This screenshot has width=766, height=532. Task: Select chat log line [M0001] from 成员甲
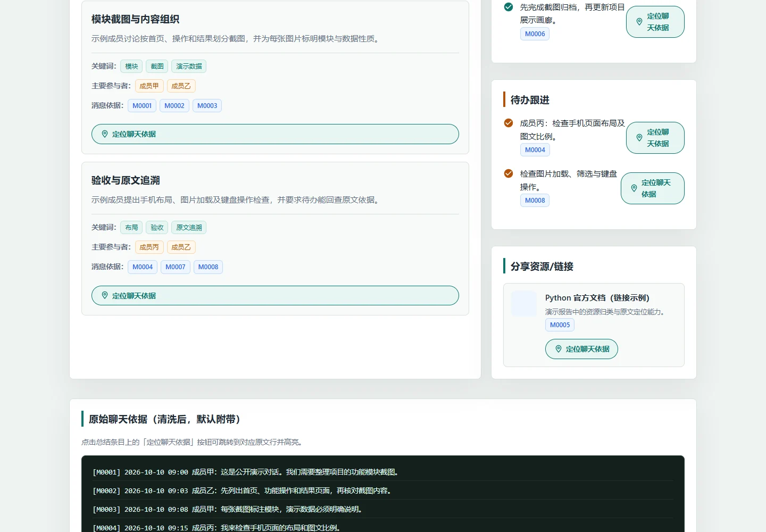pos(383,472)
